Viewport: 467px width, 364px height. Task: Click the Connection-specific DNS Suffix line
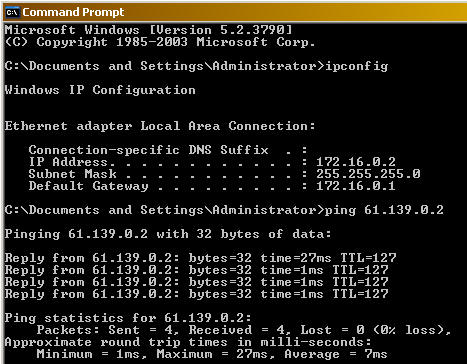click(x=168, y=150)
